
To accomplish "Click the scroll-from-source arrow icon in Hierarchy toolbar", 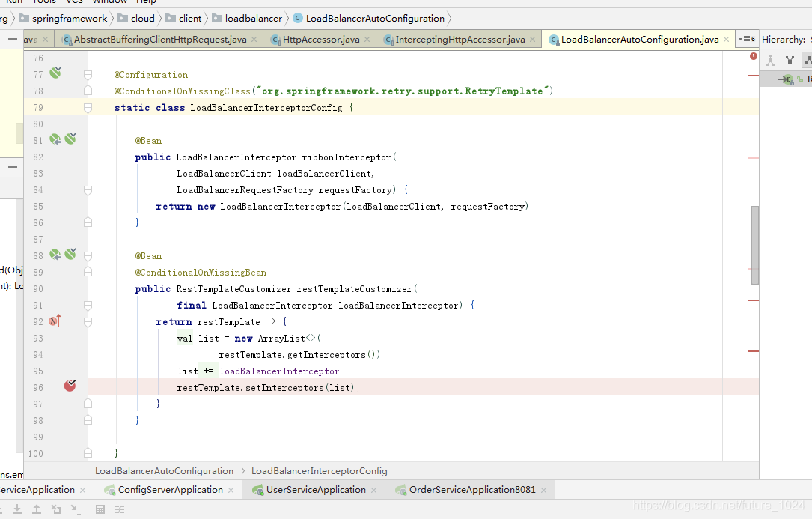I will [x=787, y=78].
